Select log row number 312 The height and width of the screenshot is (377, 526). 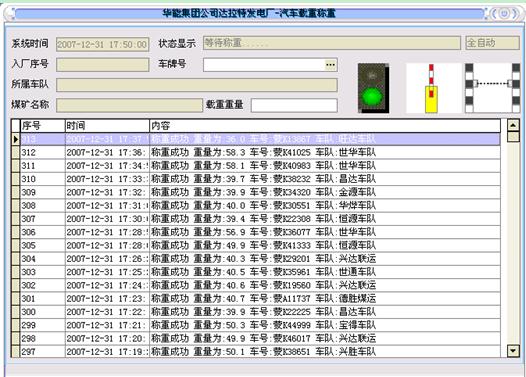pyautogui.click(x=256, y=152)
